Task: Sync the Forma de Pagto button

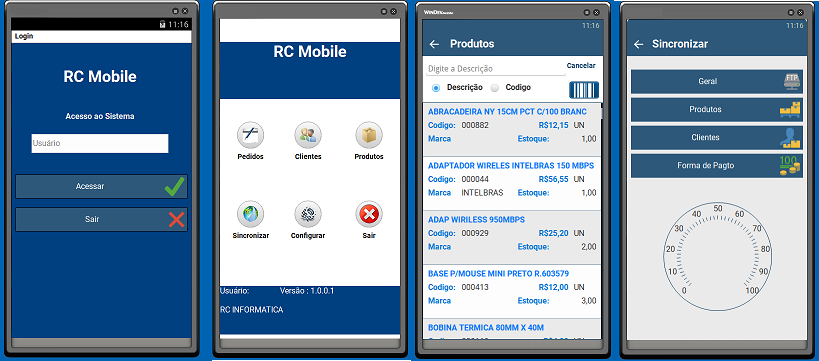Action: click(717, 166)
